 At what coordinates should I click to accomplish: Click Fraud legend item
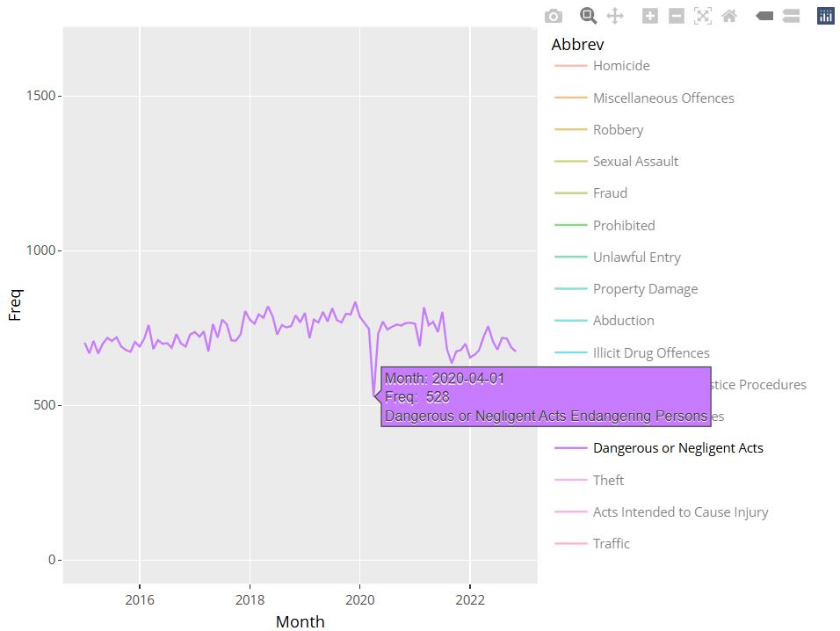click(x=610, y=193)
